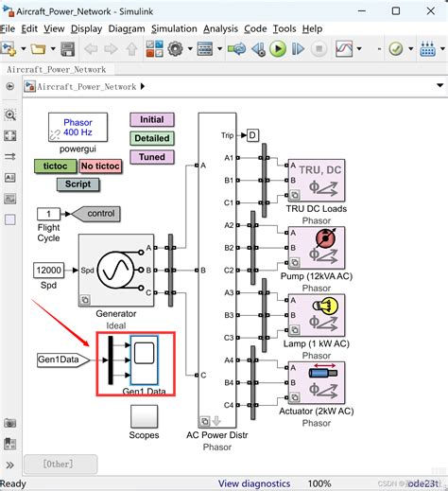This screenshot has width=448, height=491.
Task: Open the Simulation Data Inspector icon
Action: 344,49
